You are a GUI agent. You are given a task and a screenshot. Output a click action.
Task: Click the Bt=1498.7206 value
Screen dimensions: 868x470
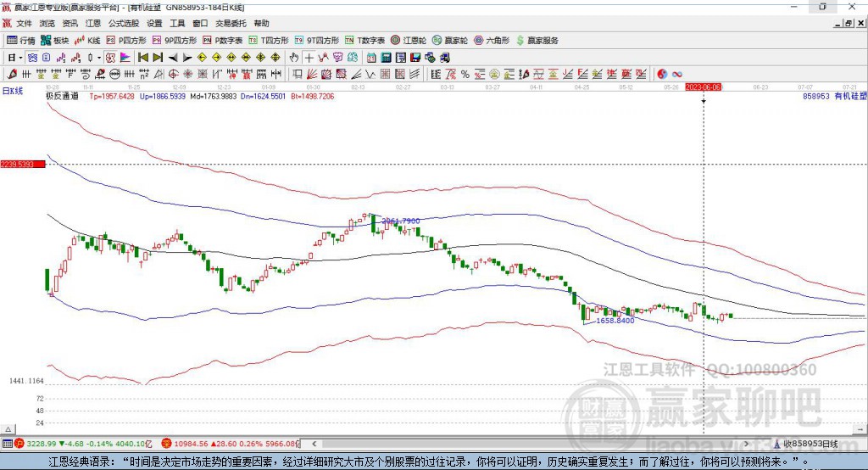312,97
